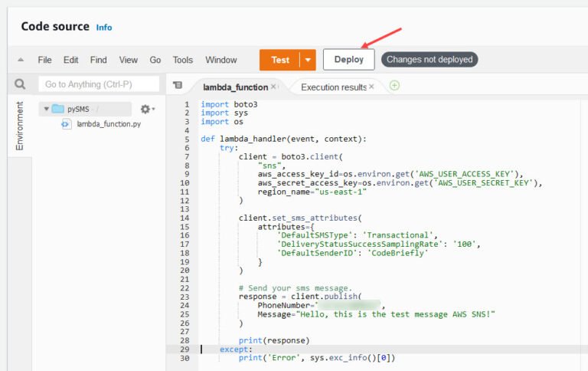
Task: Click the Deploy button
Action: [x=348, y=60]
